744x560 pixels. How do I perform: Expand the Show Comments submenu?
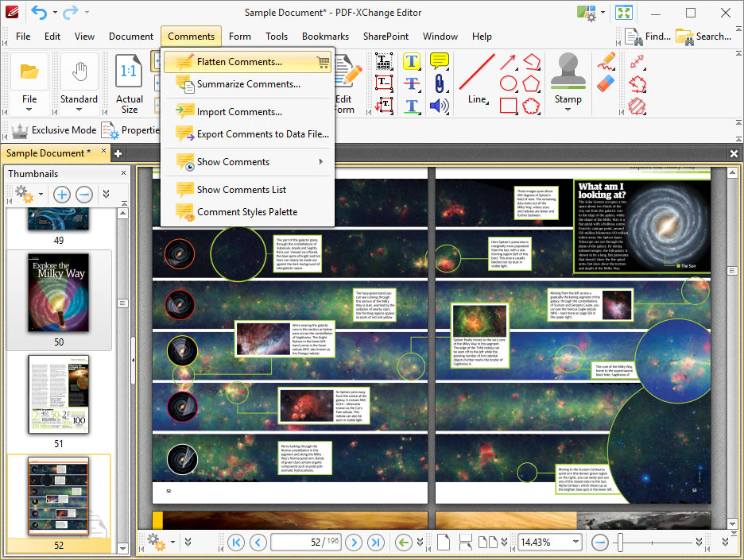click(x=321, y=162)
